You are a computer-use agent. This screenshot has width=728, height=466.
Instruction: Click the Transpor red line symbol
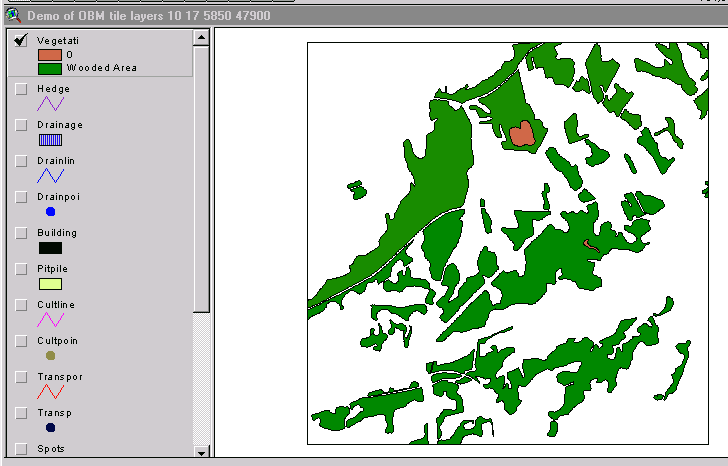[x=50, y=392]
